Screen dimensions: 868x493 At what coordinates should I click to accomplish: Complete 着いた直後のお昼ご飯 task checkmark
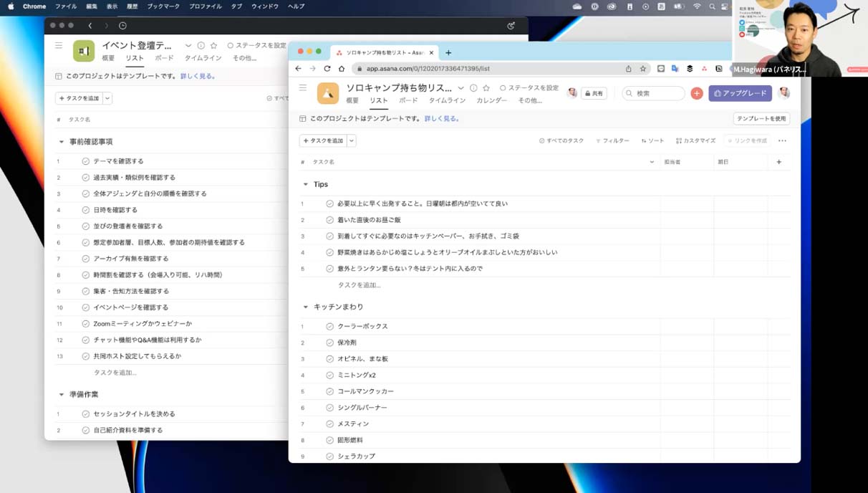pos(330,220)
